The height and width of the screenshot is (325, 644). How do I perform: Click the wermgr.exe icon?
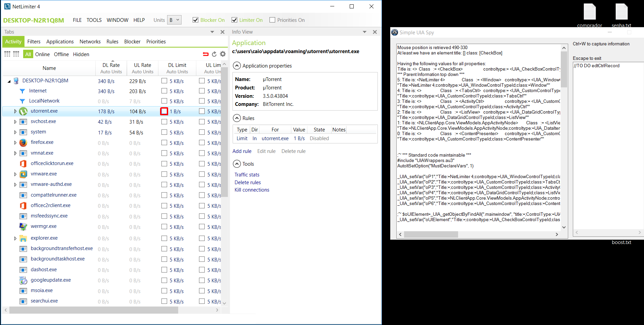point(23,227)
